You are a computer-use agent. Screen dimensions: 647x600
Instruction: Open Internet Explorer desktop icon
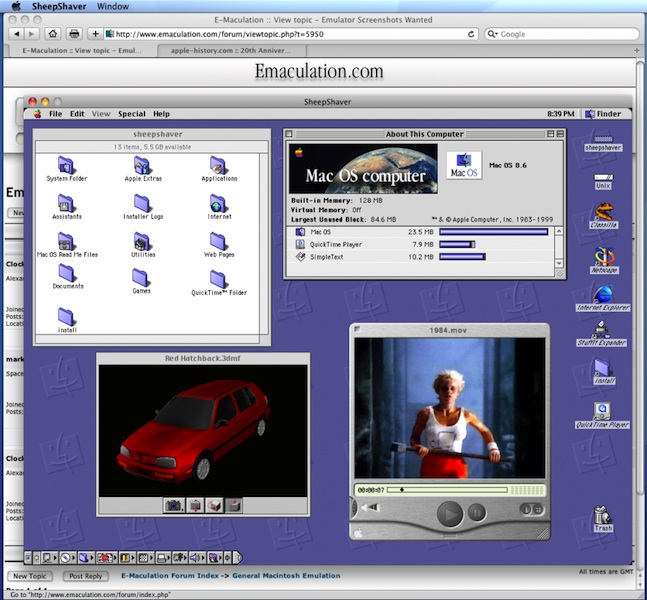(x=602, y=294)
